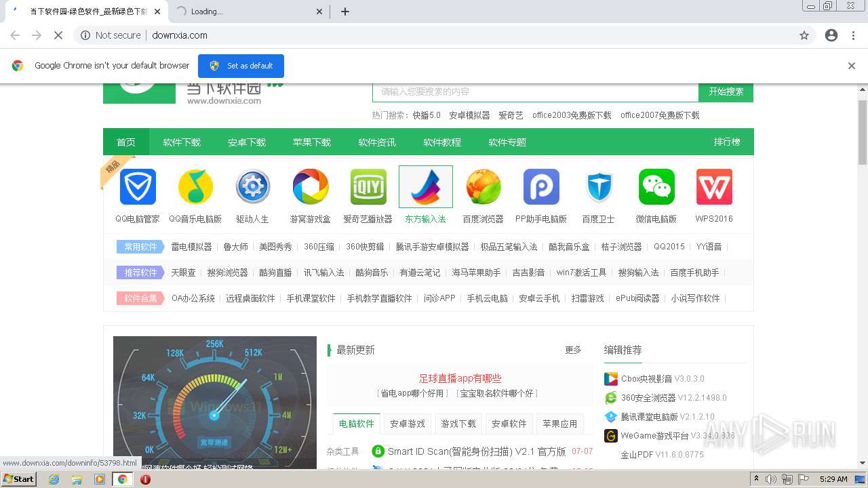Screen dimensions: 868x488
Task: Open hot search 安卓模拟器 link
Action: click(x=469, y=115)
